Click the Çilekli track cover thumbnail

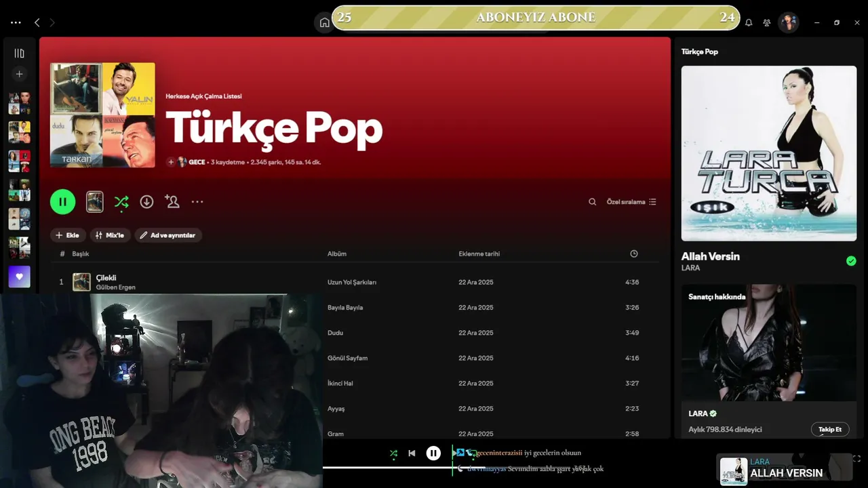(81, 282)
